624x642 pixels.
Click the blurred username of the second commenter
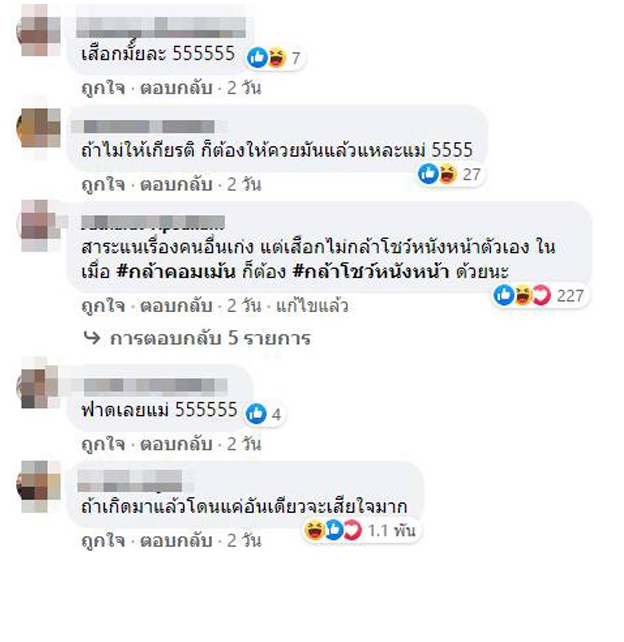(148, 127)
